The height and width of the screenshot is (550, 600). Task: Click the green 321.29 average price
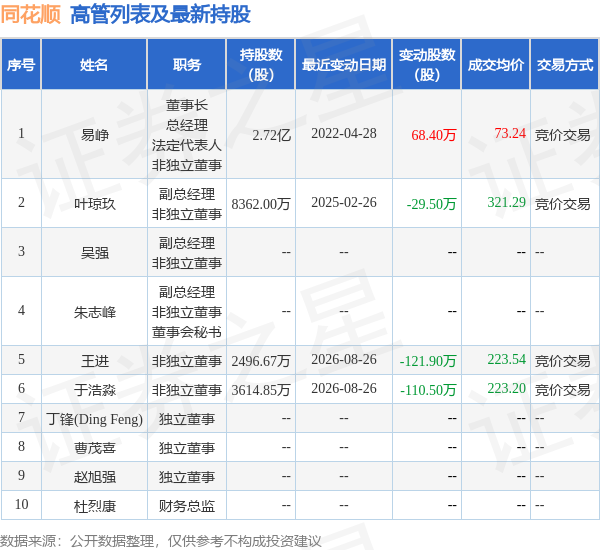506,202
